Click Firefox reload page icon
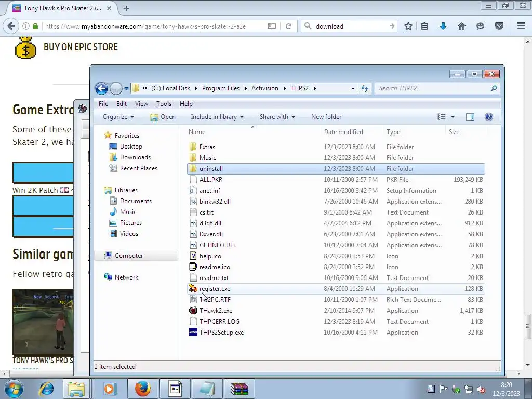Screen dimensions: 532x399 tap(288, 26)
